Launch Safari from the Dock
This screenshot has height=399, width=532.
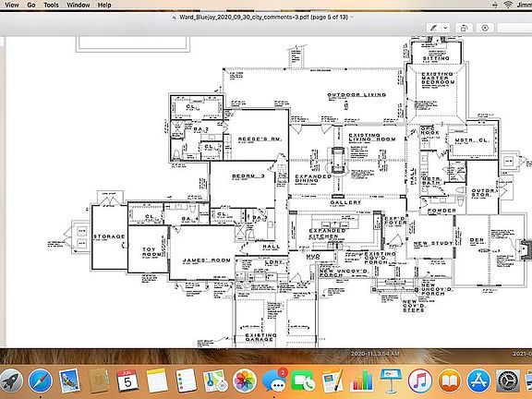click(41, 381)
